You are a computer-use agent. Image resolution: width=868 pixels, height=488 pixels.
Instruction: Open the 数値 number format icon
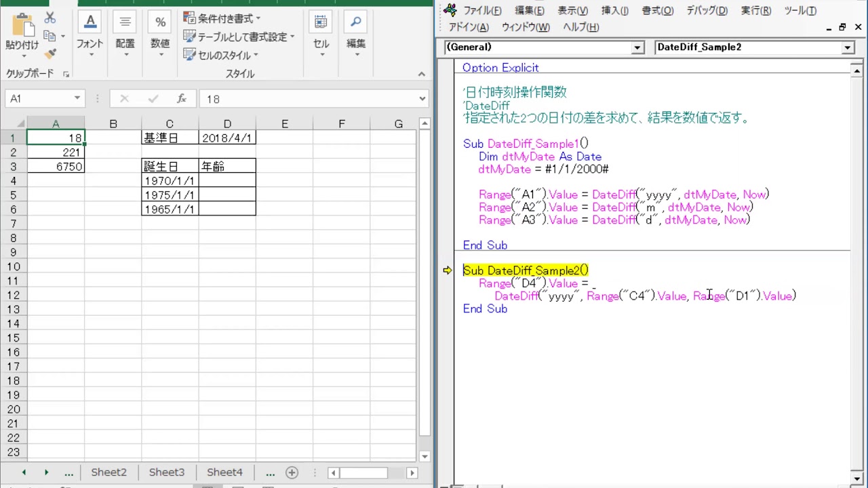click(x=160, y=22)
